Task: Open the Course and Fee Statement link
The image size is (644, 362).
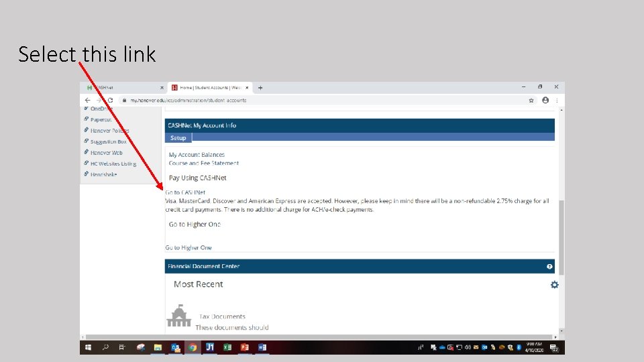Action: click(x=204, y=163)
